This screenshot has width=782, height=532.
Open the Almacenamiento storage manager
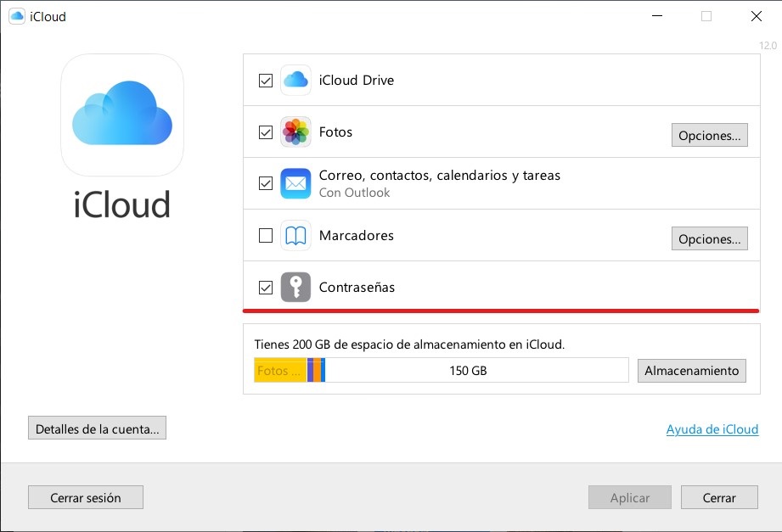tap(692, 371)
